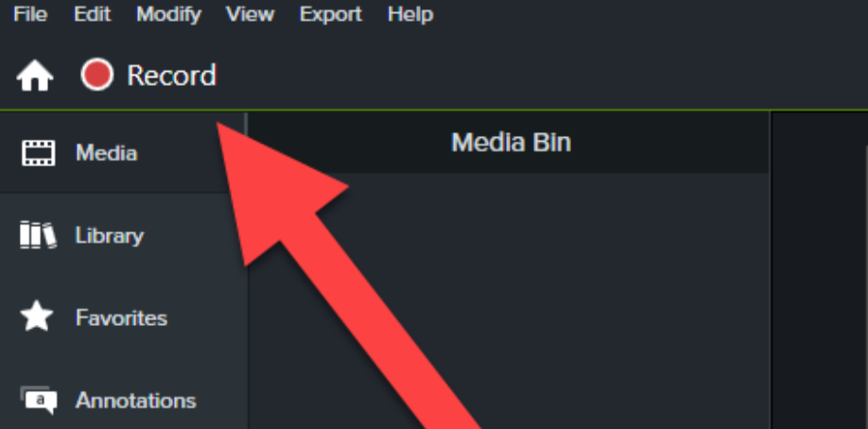Select the Annotations callout icon
Viewport: 868px width, 429px height.
click(38, 400)
